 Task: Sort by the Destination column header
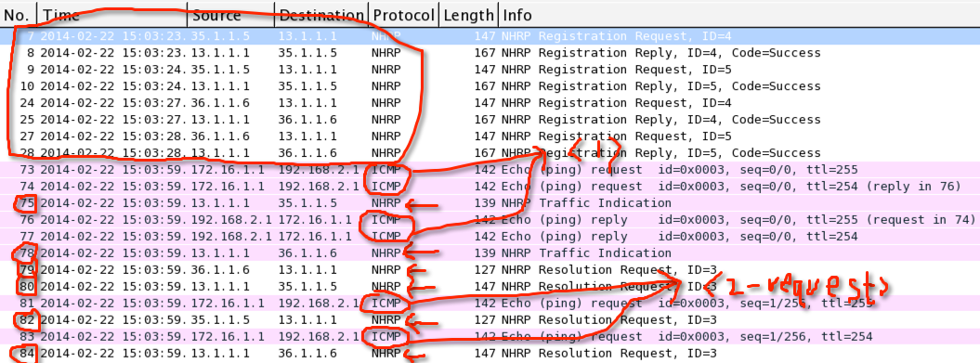point(321,15)
